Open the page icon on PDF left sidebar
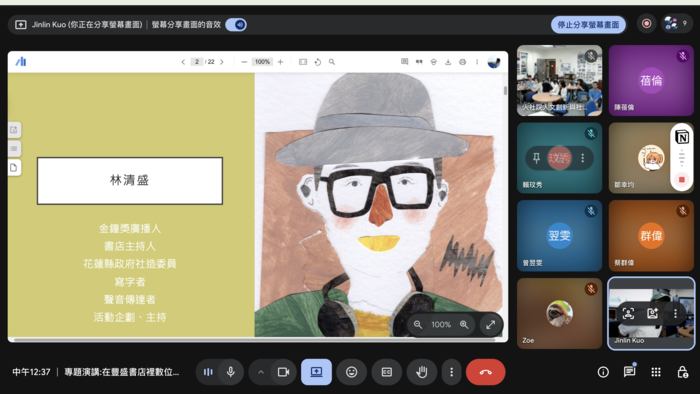Image resolution: width=700 pixels, height=394 pixels. pyautogui.click(x=14, y=168)
